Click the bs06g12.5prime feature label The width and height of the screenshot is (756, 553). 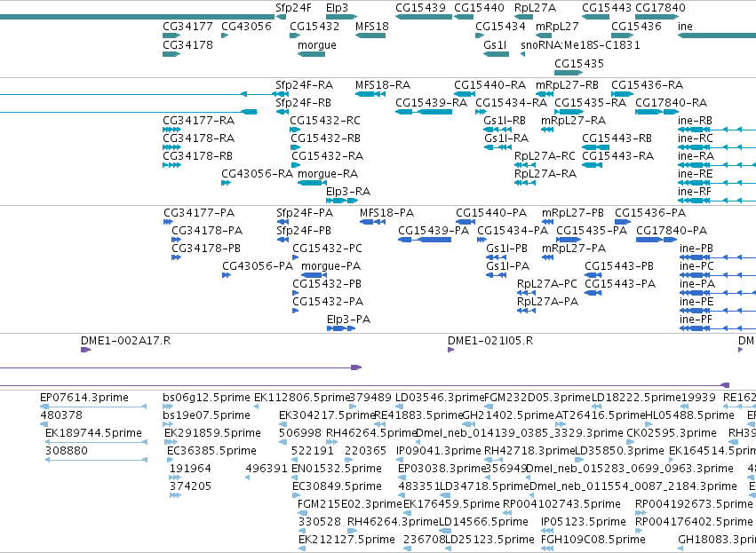pos(206,398)
